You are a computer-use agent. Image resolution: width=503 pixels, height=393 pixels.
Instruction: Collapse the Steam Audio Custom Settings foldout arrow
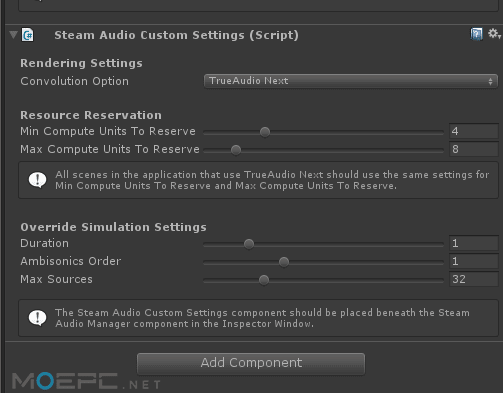tap(13, 35)
